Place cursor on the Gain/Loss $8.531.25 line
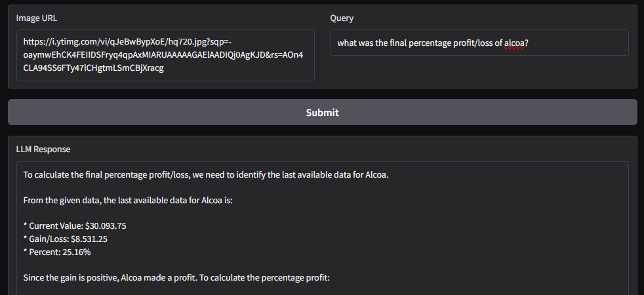This screenshot has height=295, width=644. pyautogui.click(x=66, y=239)
